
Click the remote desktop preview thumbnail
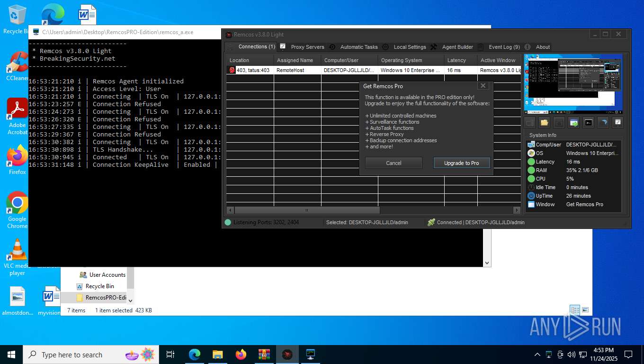574,83
